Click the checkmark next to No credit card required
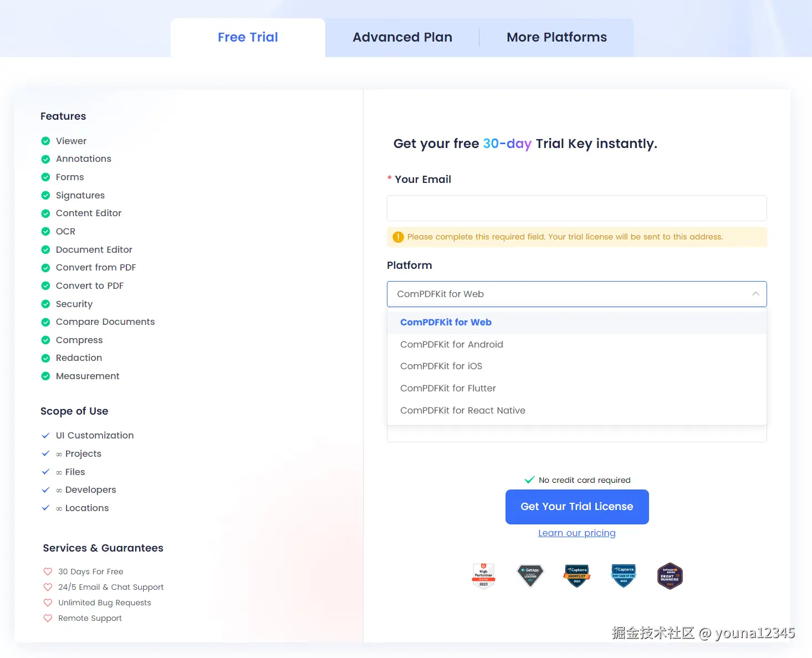The image size is (812, 658). pos(530,480)
